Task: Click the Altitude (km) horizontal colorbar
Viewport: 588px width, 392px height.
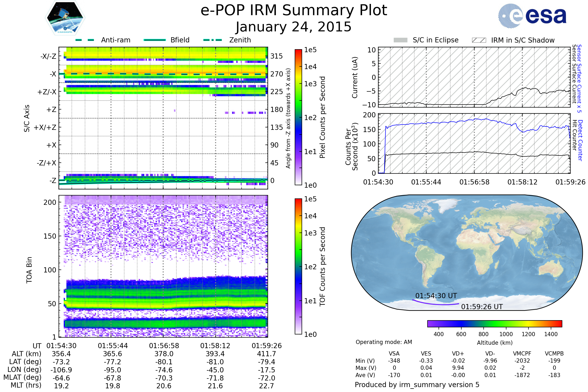Action: click(494, 323)
